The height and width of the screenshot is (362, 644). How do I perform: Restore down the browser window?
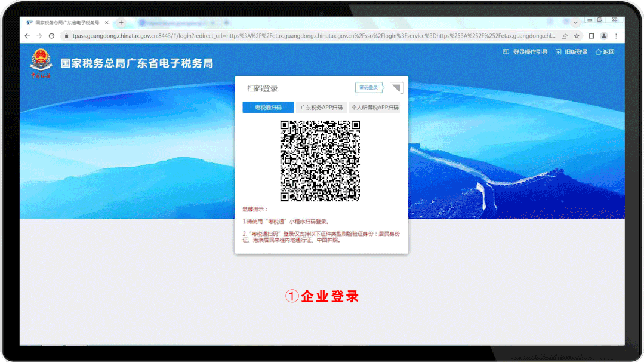point(600,20)
